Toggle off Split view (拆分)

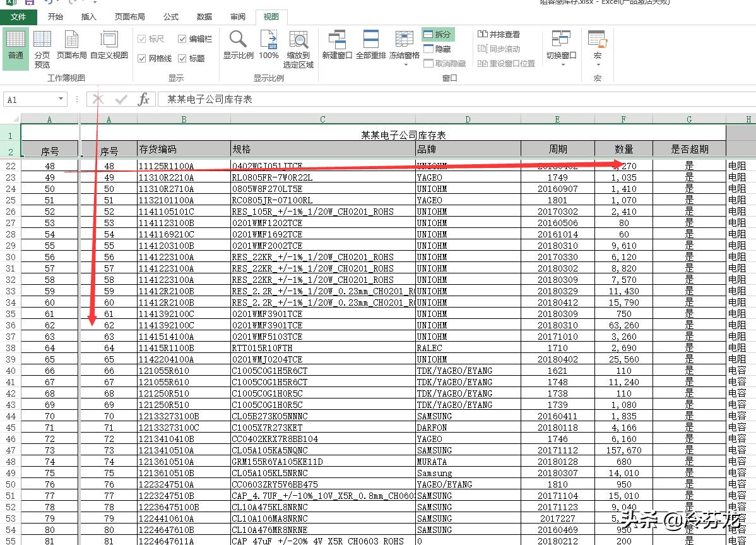click(438, 35)
